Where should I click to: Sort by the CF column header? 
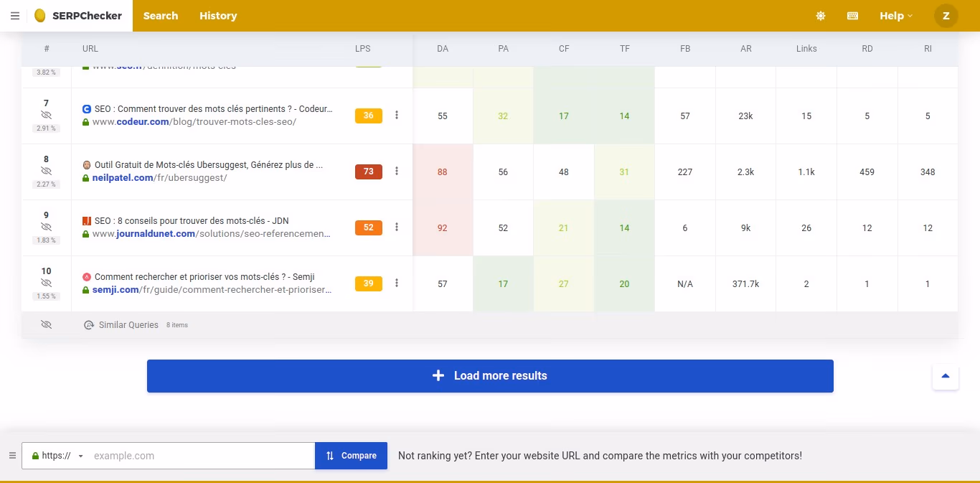pos(564,49)
